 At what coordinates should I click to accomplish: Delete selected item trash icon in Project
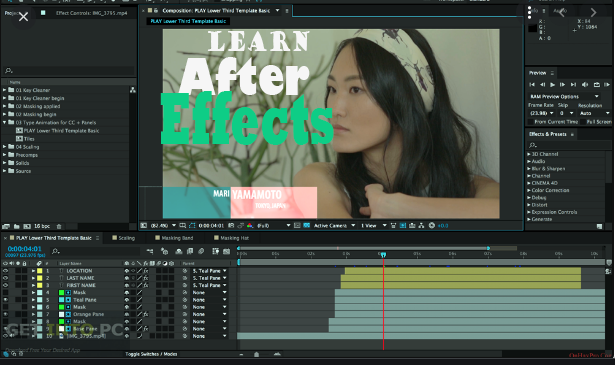click(59, 226)
